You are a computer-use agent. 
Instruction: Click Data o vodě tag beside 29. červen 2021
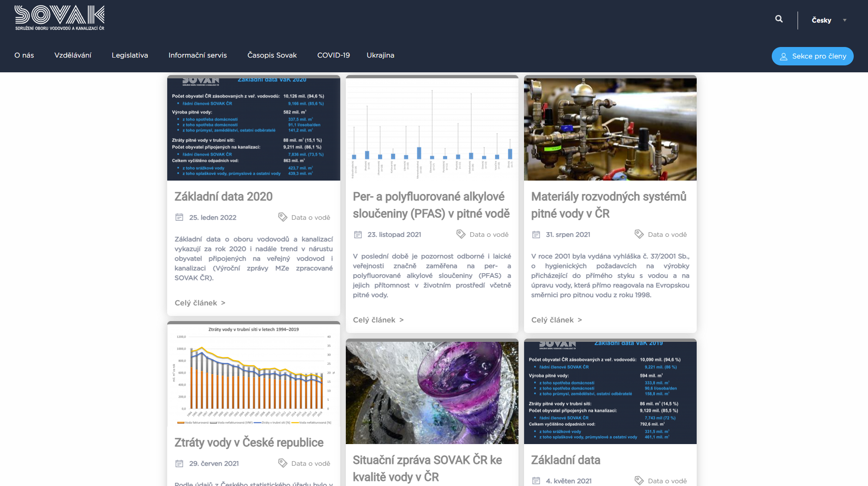pyautogui.click(x=311, y=463)
